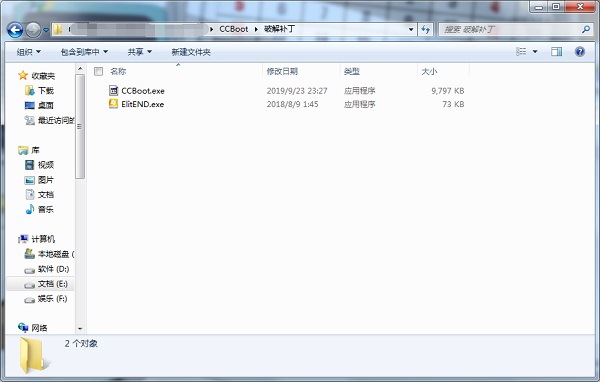This screenshot has width=600, height=382.
Task: Select CCBoot in the address path
Action: click(233, 29)
